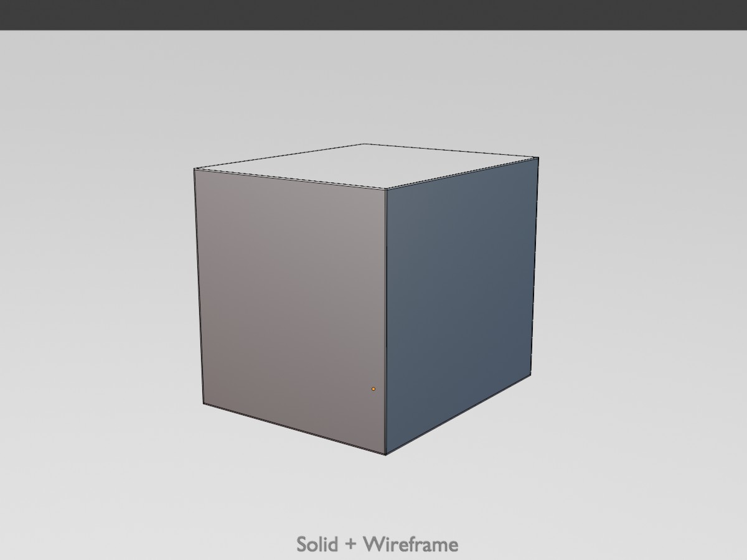Click the cube's top front corner vertex
Screen dimensions: 747x560
[x=385, y=189]
